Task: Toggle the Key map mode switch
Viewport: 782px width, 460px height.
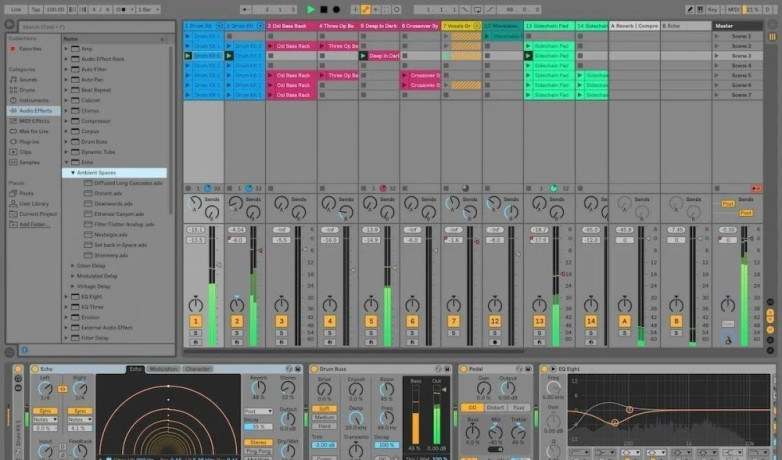Action: (712, 9)
